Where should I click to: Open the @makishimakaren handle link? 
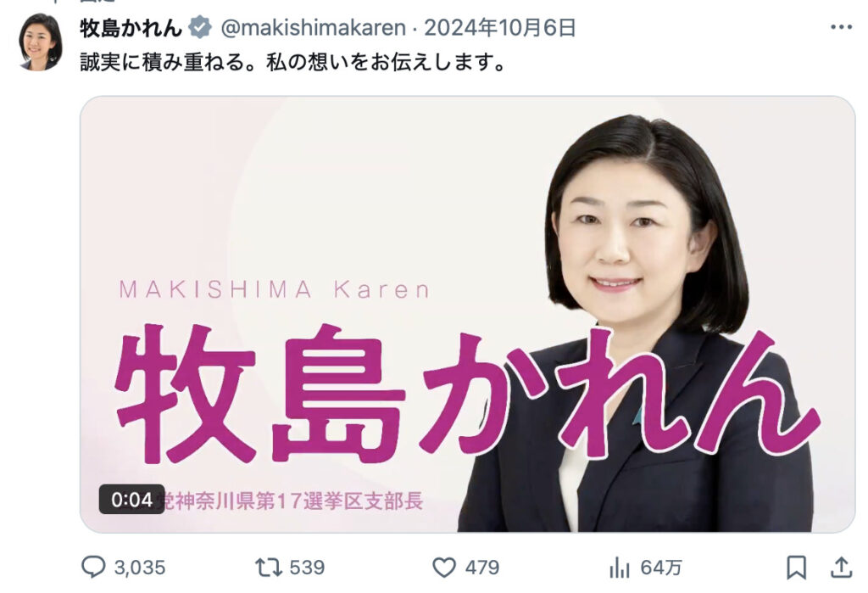(313, 28)
